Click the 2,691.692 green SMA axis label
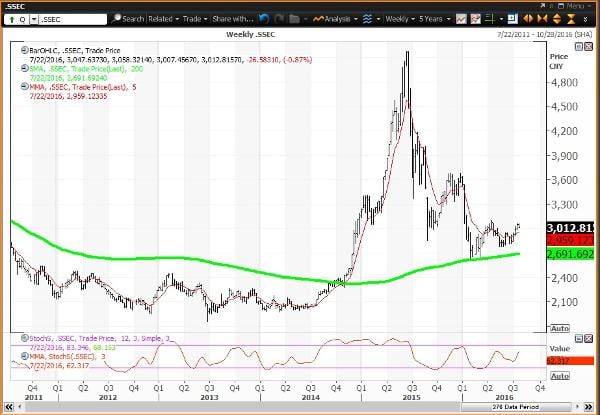 (570, 254)
